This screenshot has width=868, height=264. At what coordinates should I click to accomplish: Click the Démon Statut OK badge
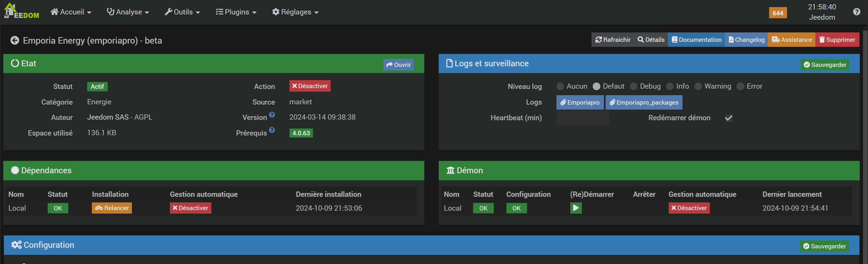[x=483, y=208]
